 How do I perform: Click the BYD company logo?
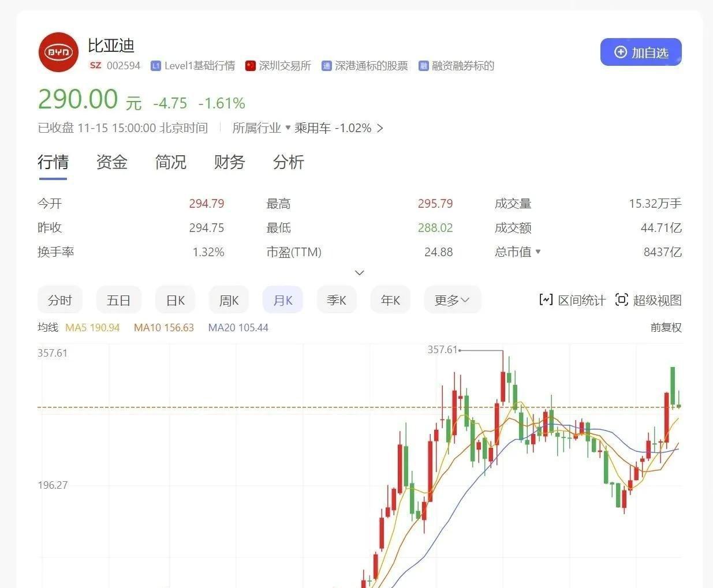[x=58, y=53]
